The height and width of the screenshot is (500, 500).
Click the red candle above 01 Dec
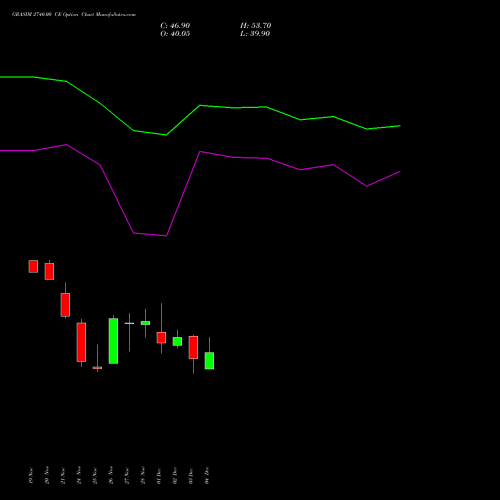[161, 337]
